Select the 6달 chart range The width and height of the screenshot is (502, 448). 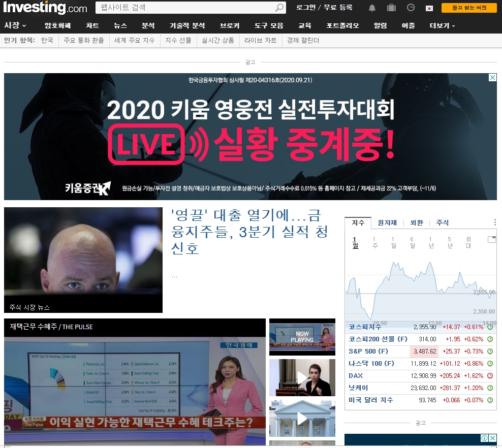pos(413,243)
